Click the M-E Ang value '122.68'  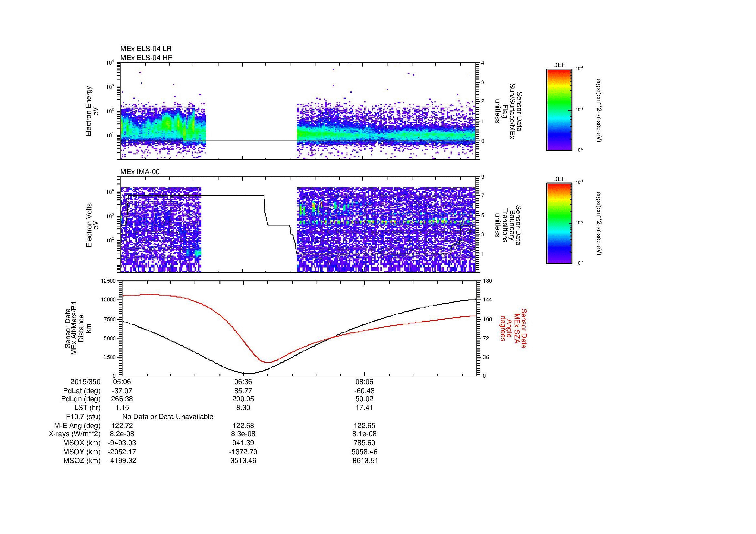coord(243,426)
